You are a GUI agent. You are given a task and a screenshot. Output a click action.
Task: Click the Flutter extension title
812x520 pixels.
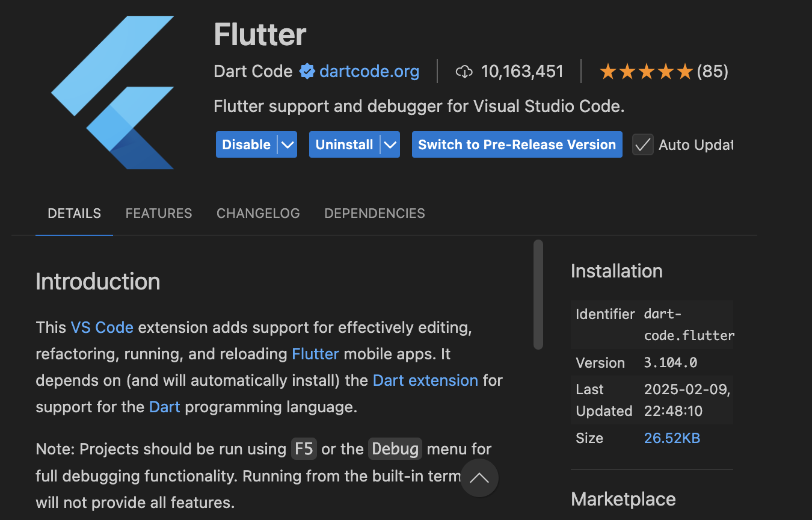point(260,35)
